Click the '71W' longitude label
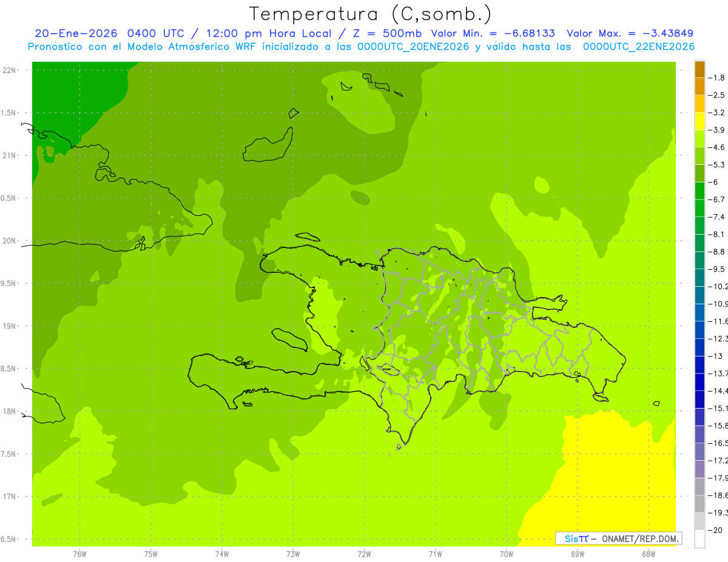This screenshot has height=562, width=728. tap(435, 554)
